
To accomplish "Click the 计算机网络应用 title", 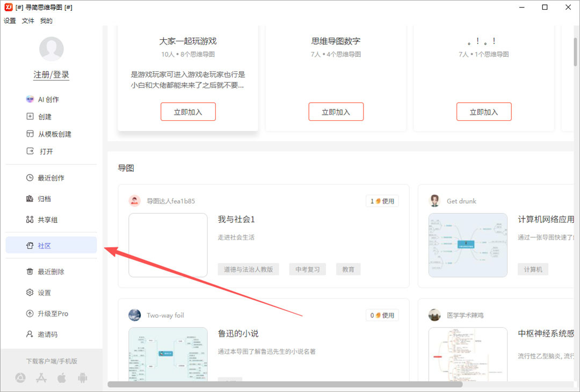I will click(x=546, y=219).
